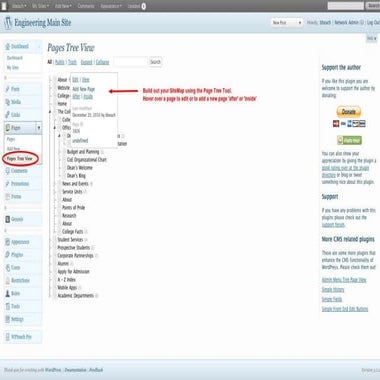Viewport: 380px width, 380px height.
Task: Collapse the Dashboard menu arrow
Action: 39,47
